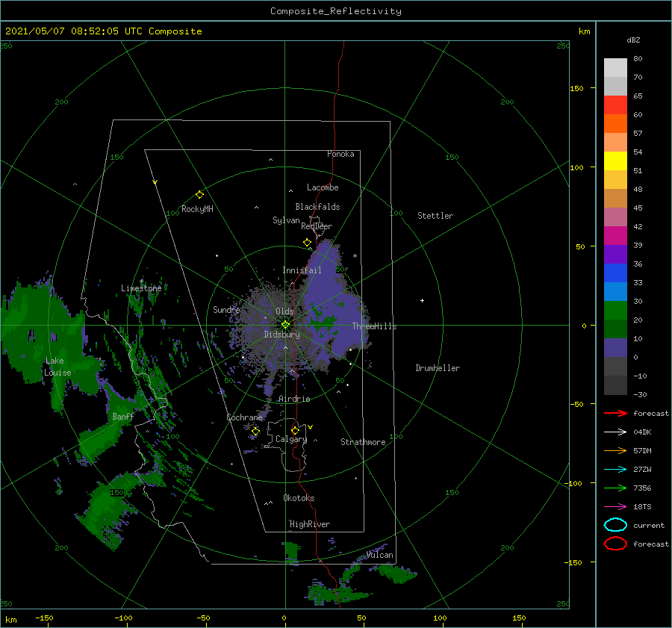This screenshot has height=628, width=672.
Task: Click the Okotoks label
Action: 299,498
